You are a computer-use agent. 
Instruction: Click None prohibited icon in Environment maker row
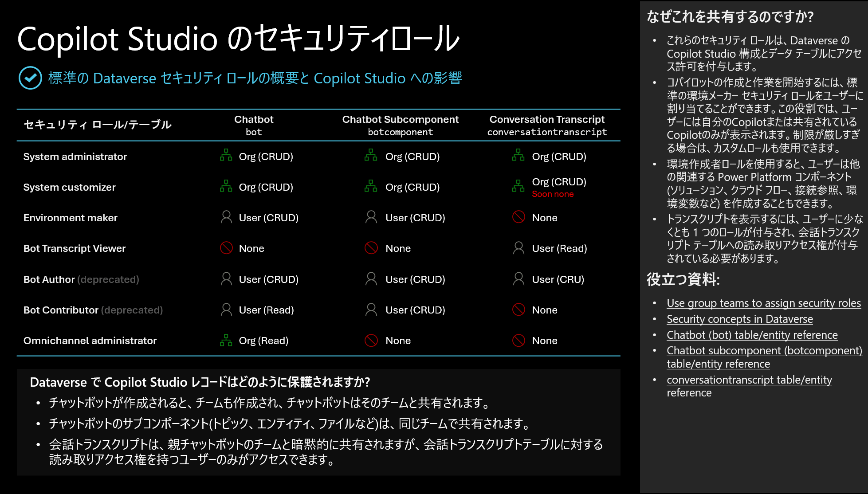coord(518,217)
